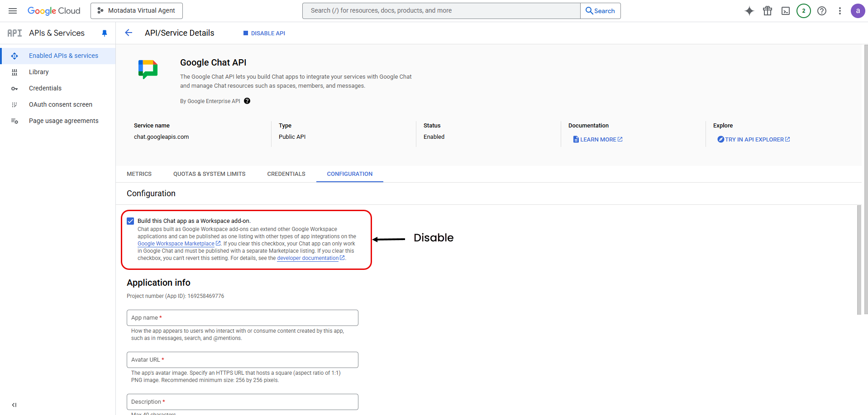Click the free trial gift icon
Image resolution: width=868 pixels, height=415 pixels.
pyautogui.click(x=768, y=10)
